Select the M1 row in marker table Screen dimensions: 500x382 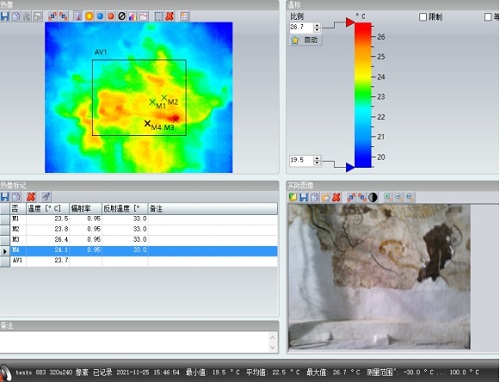pyautogui.click(x=139, y=219)
